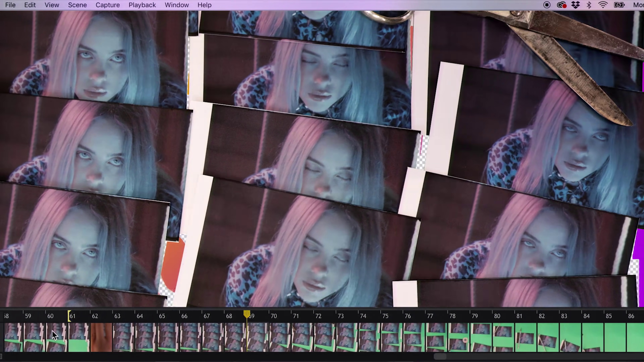Open the Bluetooth status menu
Image resolution: width=644 pixels, height=362 pixels.
[589, 5]
